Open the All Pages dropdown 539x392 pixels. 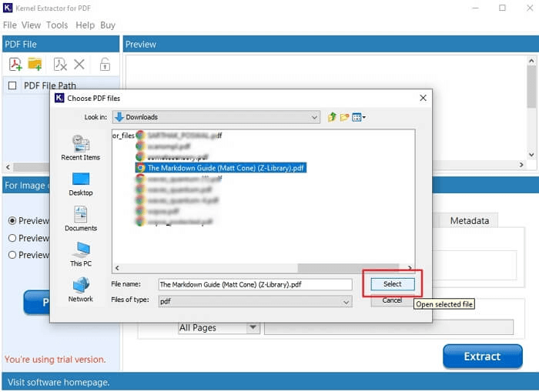coord(218,327)
